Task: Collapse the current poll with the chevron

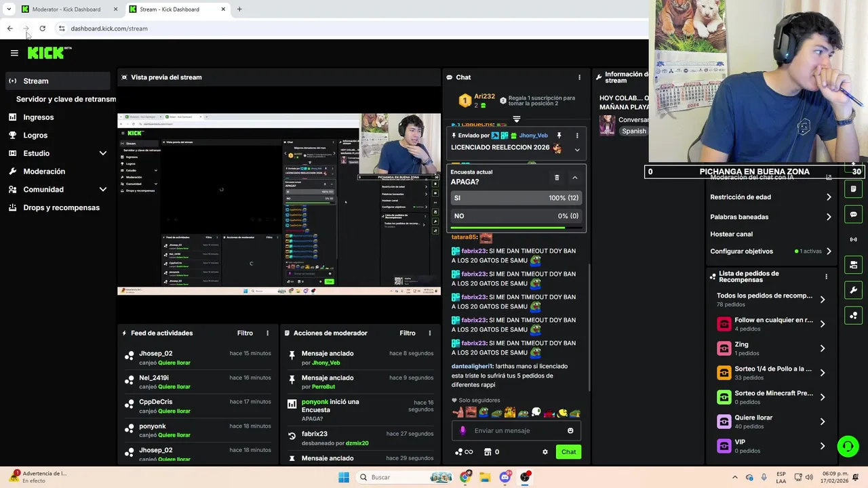Action: pyautogui.click(x=575, y=178)
